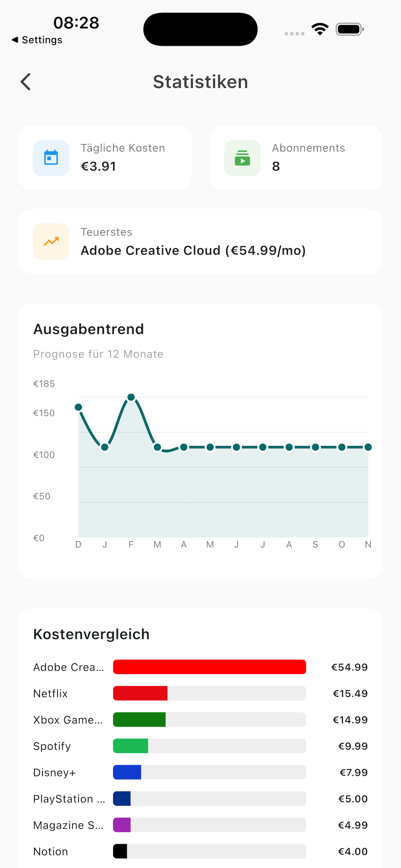Viewport: 401px width, 868px height.
Task: Tap the Disney+ €7.99 price
Action: click(353, 772)
